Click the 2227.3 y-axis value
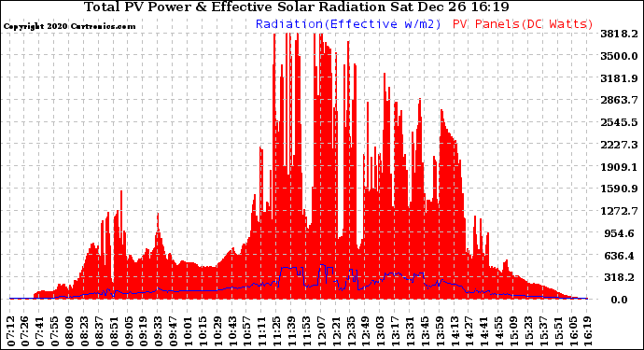The width and height of the screenshot is (644, 350). click(x=619, y=145)
